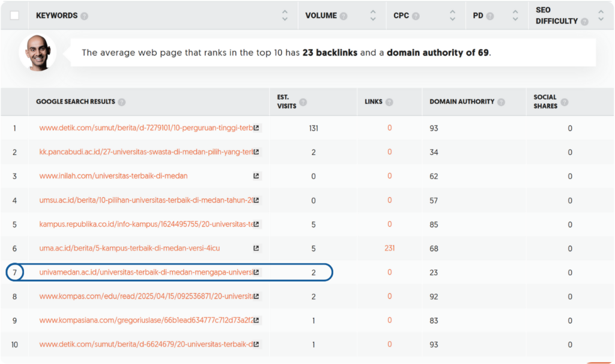The width and height of the screenshot is (615, 364).
Task: Open external-link icon for uma.ac.id result
Action: [x=256, y=248]
